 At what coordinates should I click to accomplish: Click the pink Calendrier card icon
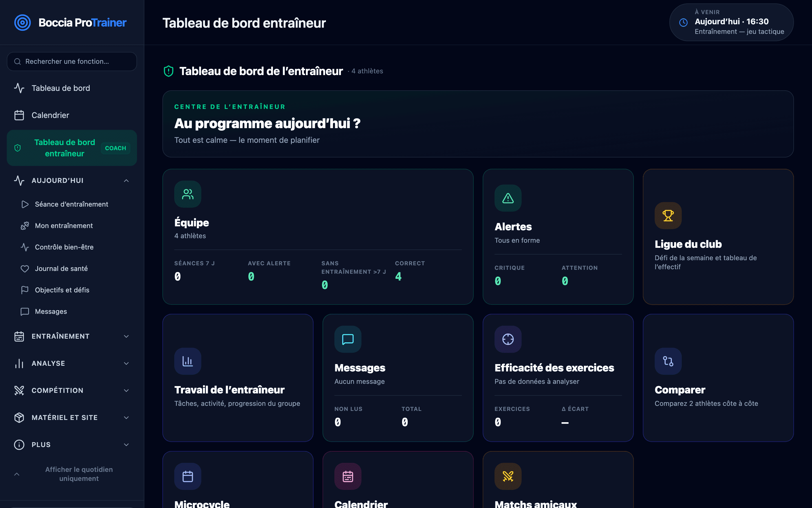(348, 476)
